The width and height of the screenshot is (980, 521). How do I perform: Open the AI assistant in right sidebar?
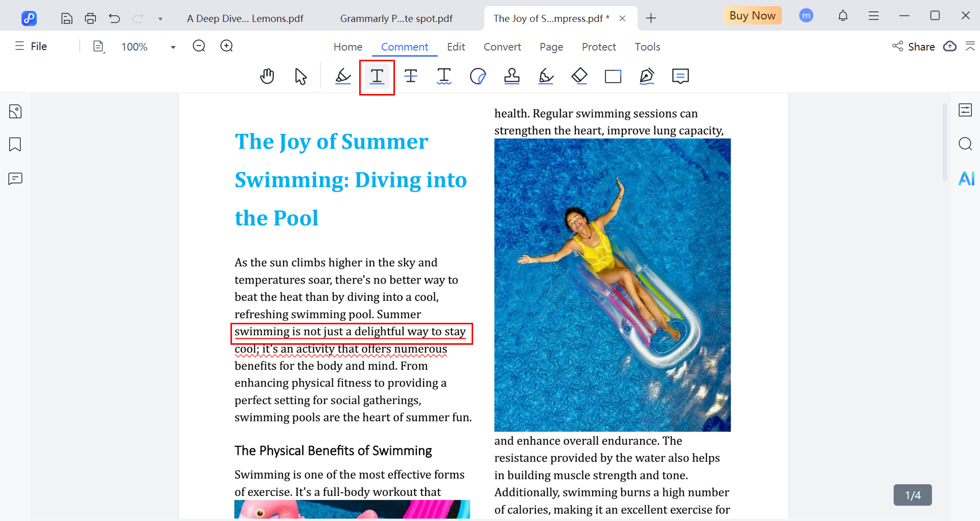pyautogui.click(x=966, y=178)
